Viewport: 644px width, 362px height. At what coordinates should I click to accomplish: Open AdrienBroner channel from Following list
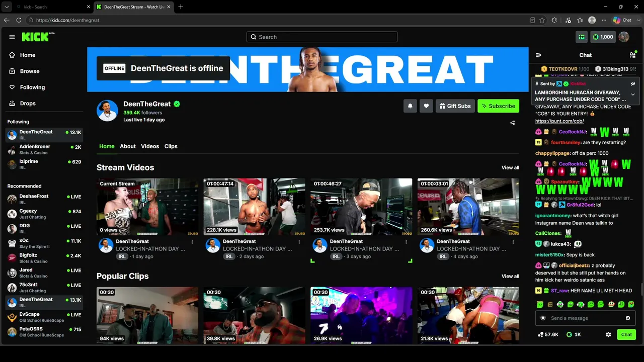(x=44, y=150)
